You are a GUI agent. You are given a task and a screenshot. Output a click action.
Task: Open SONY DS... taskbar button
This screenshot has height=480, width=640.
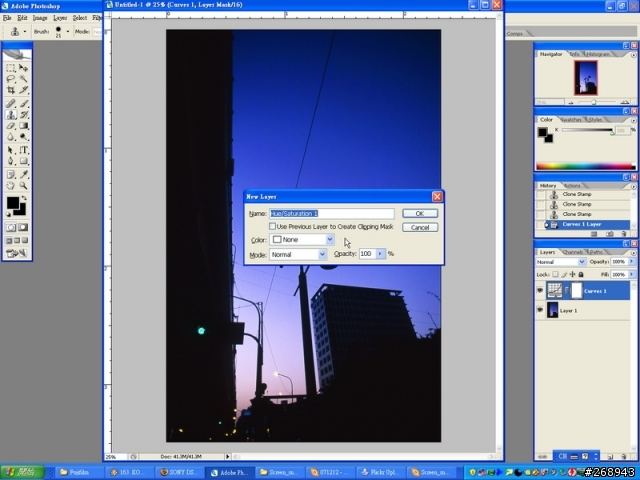pyautogui.click(x=180, y=473)
